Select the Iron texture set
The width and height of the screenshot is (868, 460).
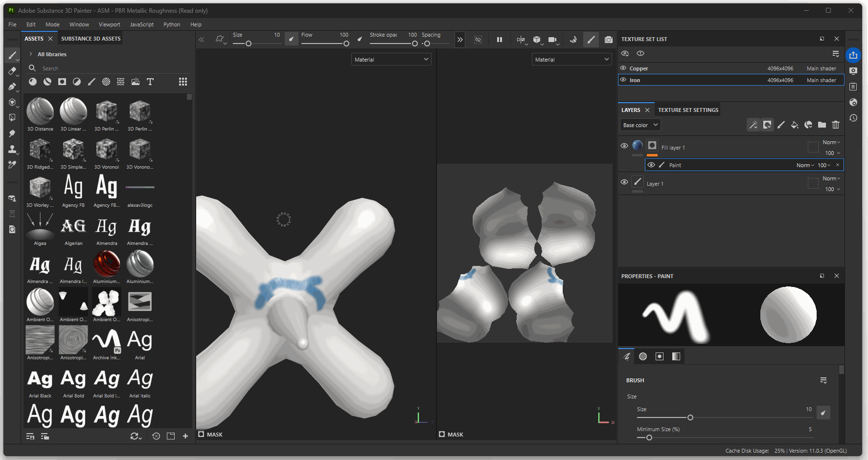click(635, 80)
